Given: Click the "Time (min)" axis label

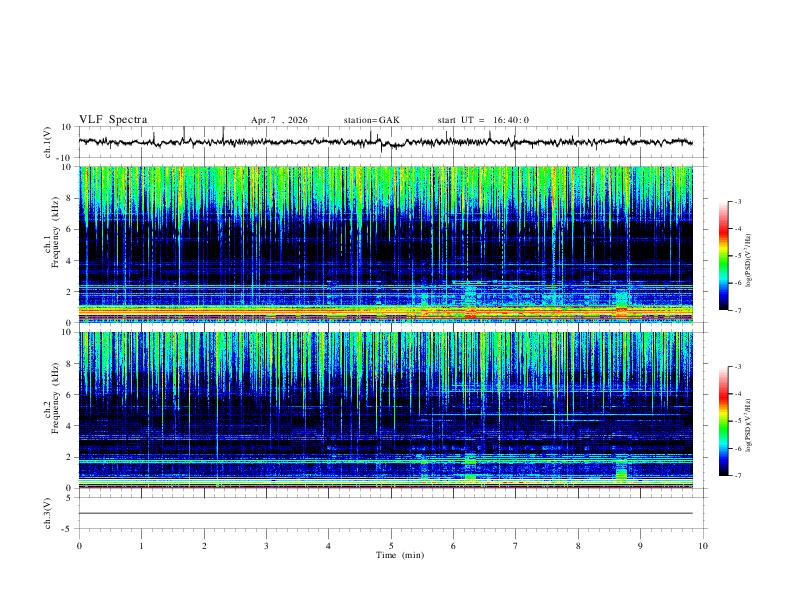Looking at the screenshot, I should 400,555.
